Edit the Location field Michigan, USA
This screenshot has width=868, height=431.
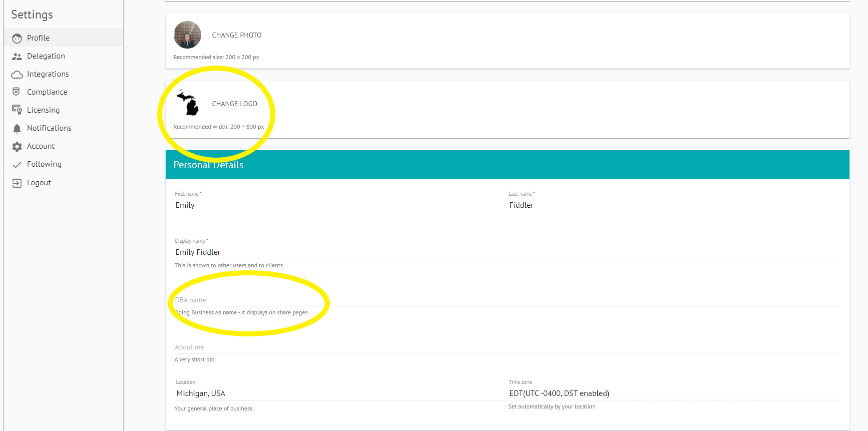[340, 393]
